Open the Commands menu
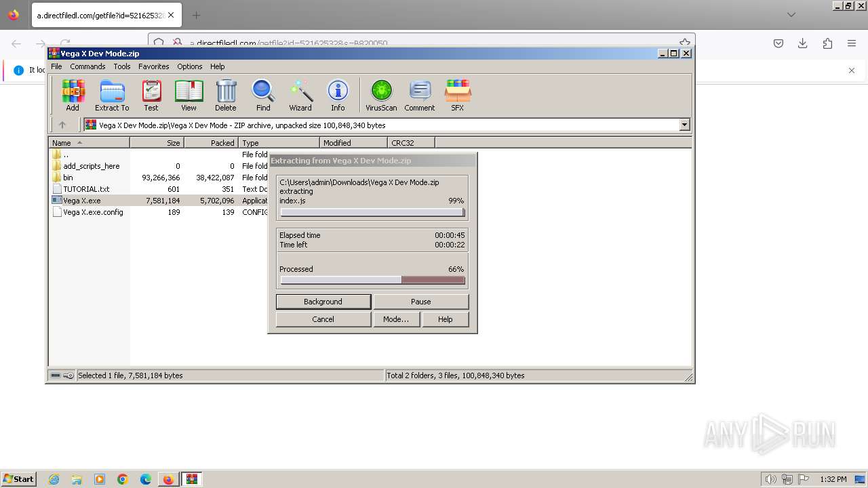 coord(87,66)
